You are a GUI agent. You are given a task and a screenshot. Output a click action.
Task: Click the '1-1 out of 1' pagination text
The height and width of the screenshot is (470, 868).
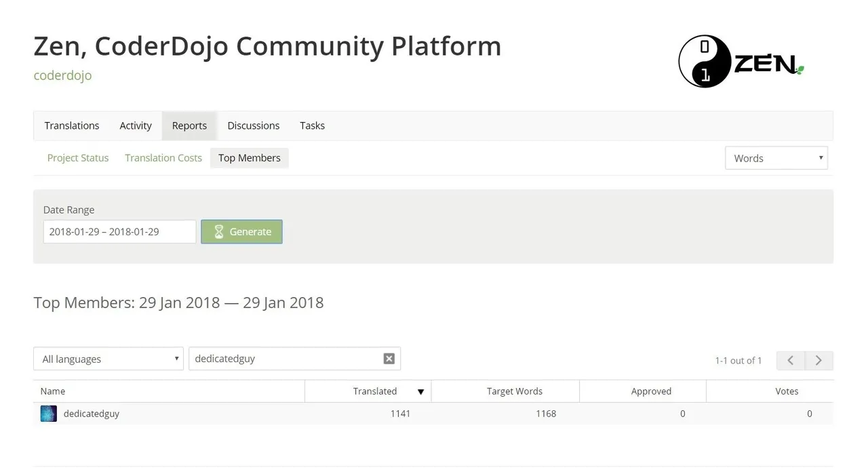(738, 361)
